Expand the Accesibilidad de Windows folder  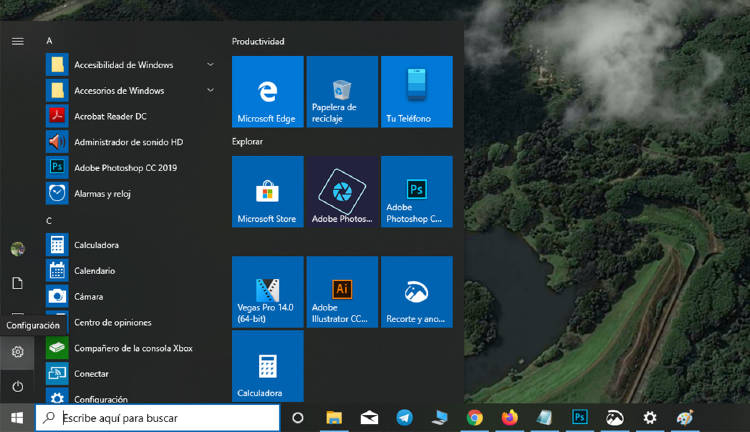130,65
